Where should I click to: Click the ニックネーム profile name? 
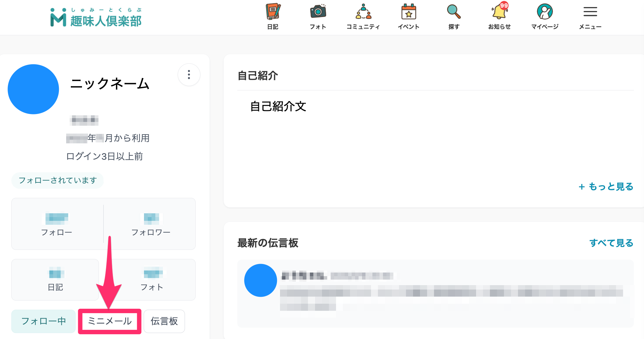coord(110,84)
